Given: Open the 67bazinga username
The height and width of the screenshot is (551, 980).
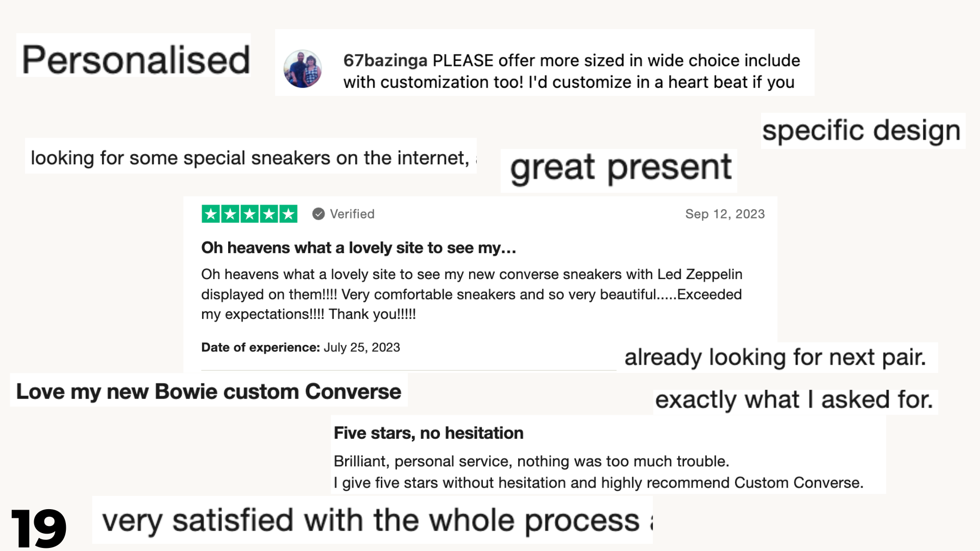Looking at the screenshot, I should click(385, 60).
